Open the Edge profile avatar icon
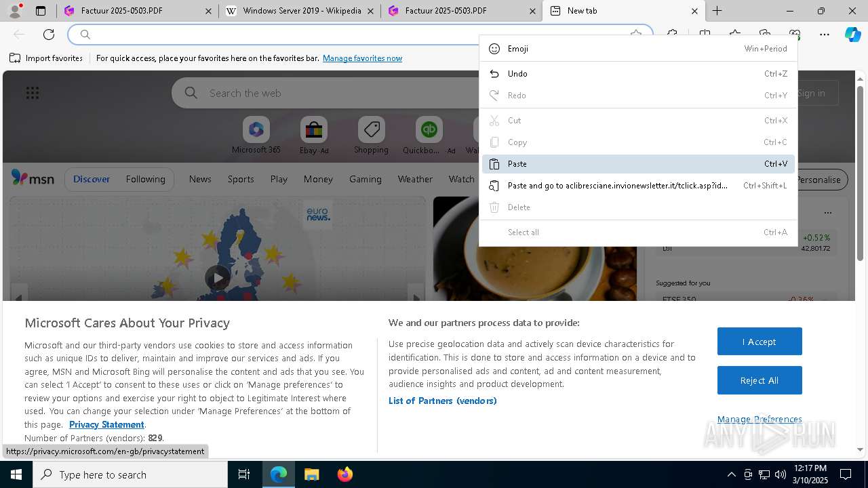 15,10
